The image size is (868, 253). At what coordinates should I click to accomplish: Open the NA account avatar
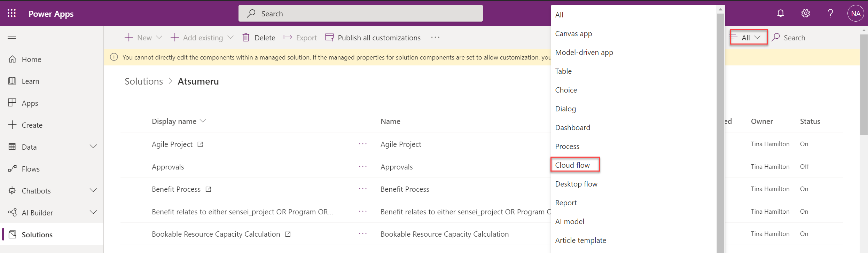(x=855, y=13)
